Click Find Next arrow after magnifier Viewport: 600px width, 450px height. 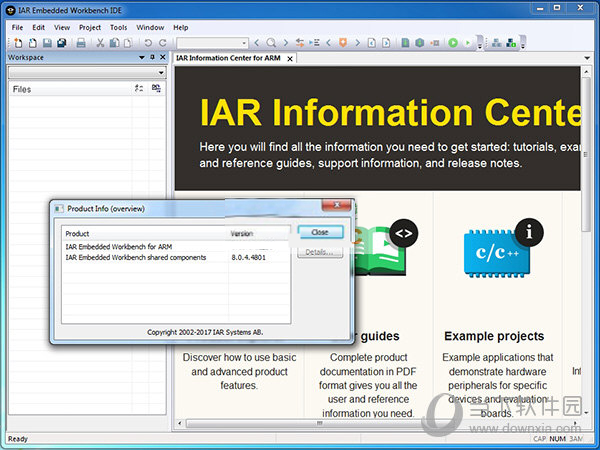point(285,43)
